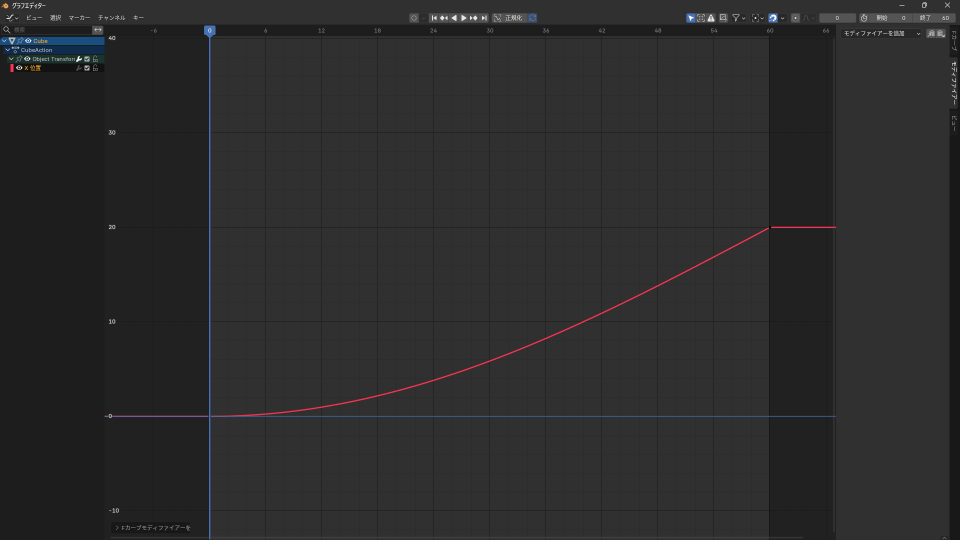The width and height of the screenshot is (960, 540).
Task: Toggle the snapping magnet icon
Action: coord(772,18)
